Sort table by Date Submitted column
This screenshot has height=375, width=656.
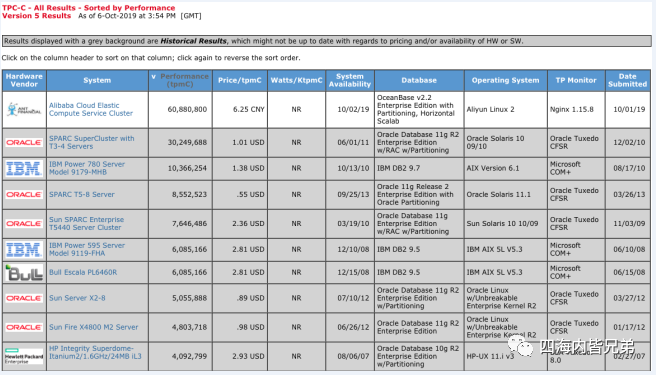627,80
